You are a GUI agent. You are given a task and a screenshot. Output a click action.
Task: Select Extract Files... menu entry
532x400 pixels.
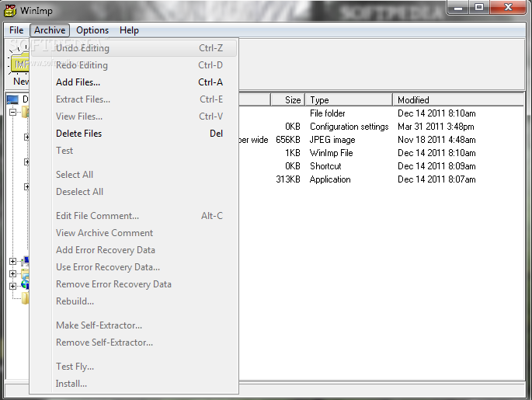(134, 99)
